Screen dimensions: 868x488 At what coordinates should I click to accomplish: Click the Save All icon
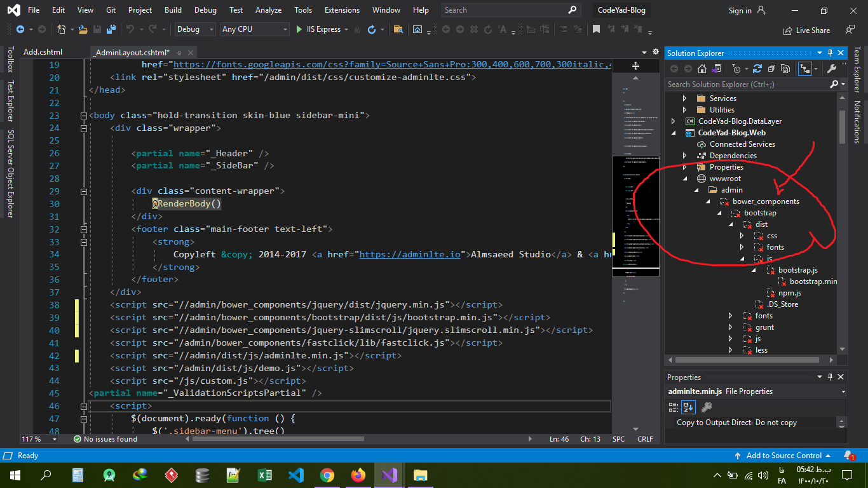click(x=111, y=29)
